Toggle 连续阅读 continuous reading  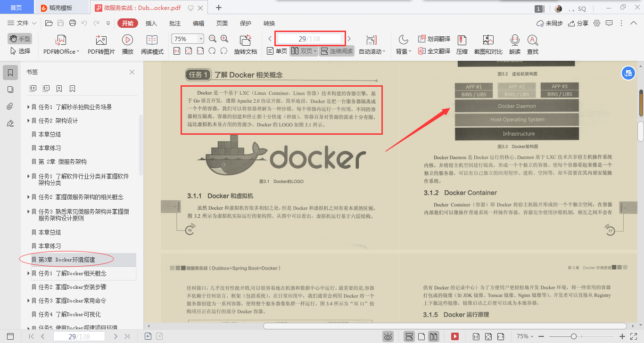click(337, 51)
